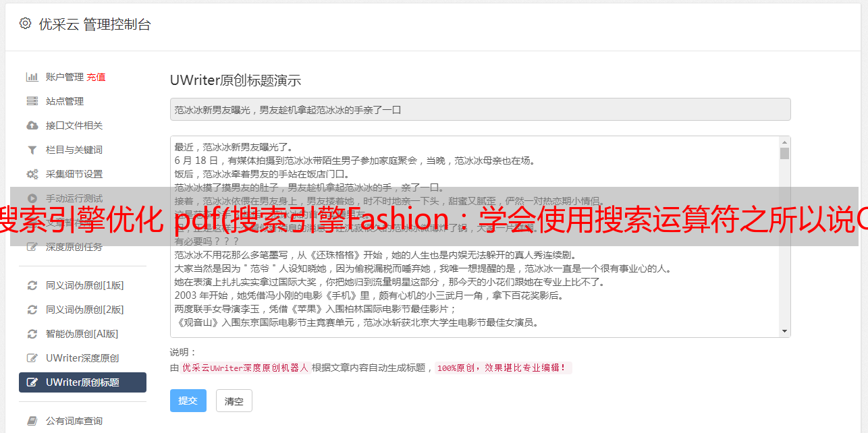Click the bar chart icon for 账户管理
The height and width of the screenshot is (433, 868).
(x=32, y=77)
